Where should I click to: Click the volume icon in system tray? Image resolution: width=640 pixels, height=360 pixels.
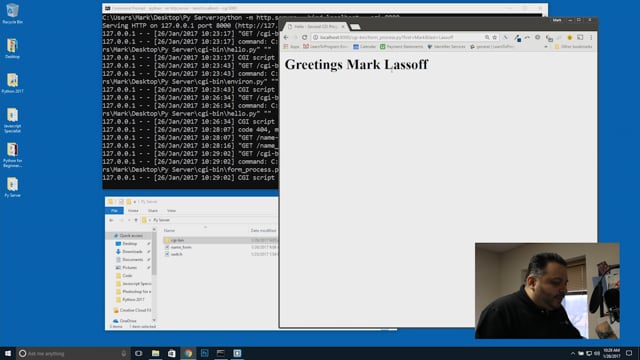597,353
